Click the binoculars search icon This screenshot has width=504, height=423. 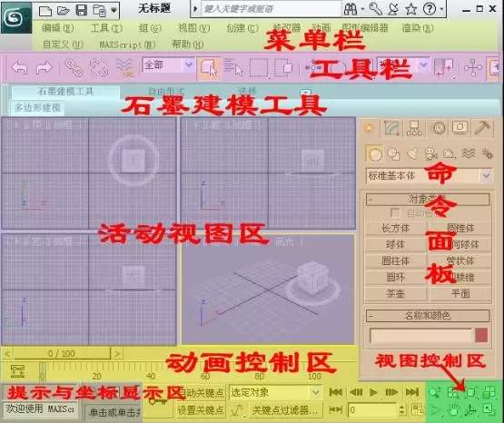pyautogui.click(x=351, y=9)
